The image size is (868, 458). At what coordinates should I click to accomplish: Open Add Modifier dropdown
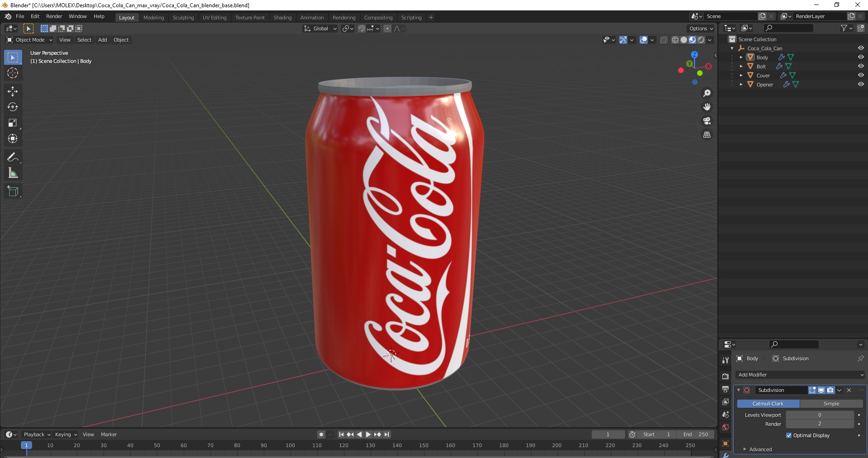(x=800, y=375)
